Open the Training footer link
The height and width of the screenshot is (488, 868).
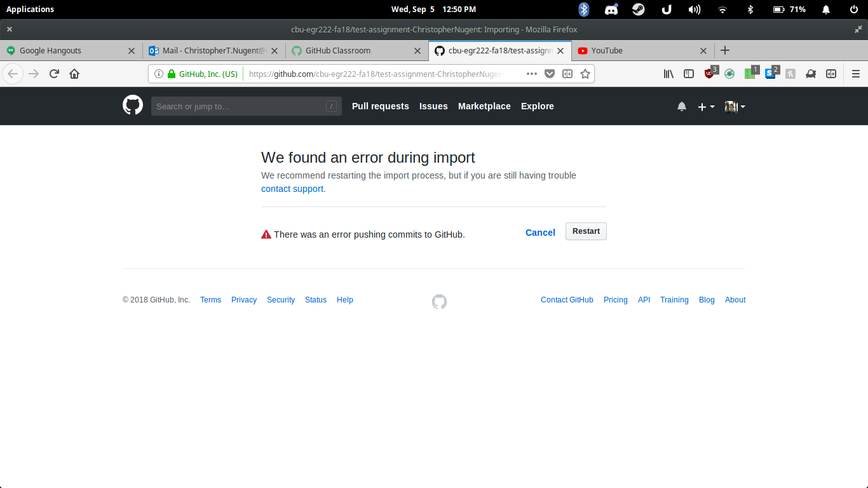point(674,300)
